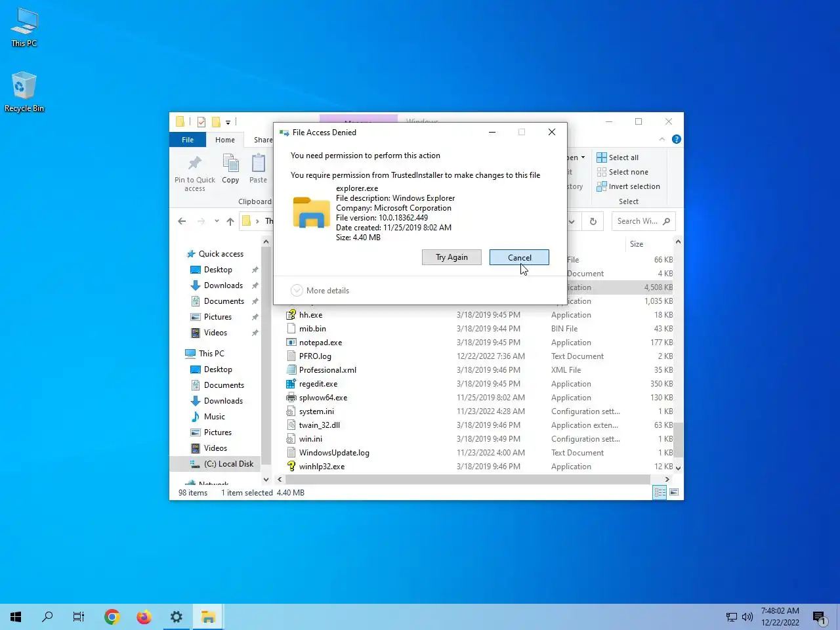Open Explorer help question mark icon

(x=677, y=139)
